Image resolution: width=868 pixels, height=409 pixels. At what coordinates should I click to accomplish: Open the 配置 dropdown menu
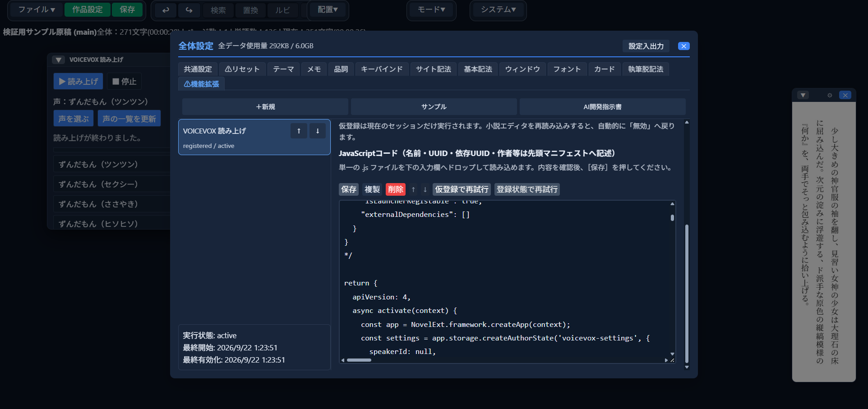click(328, 9)
